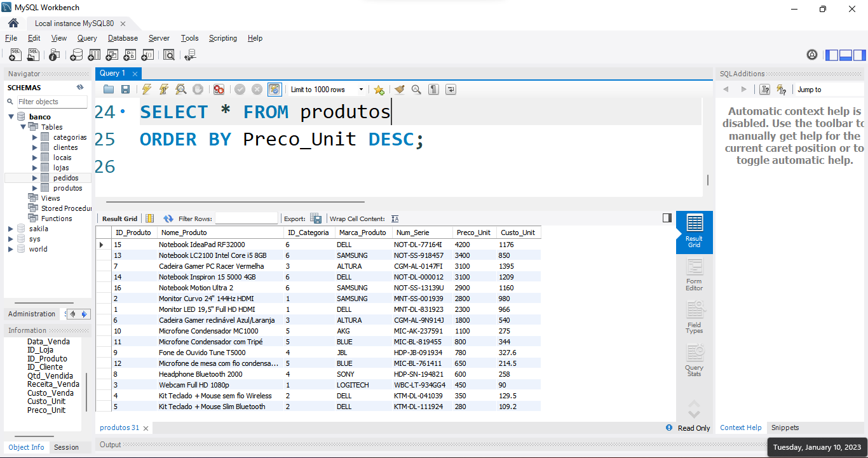868x458 pixels.
Task: Stop query execution hand icon
Action: click(x=198, y=90)
